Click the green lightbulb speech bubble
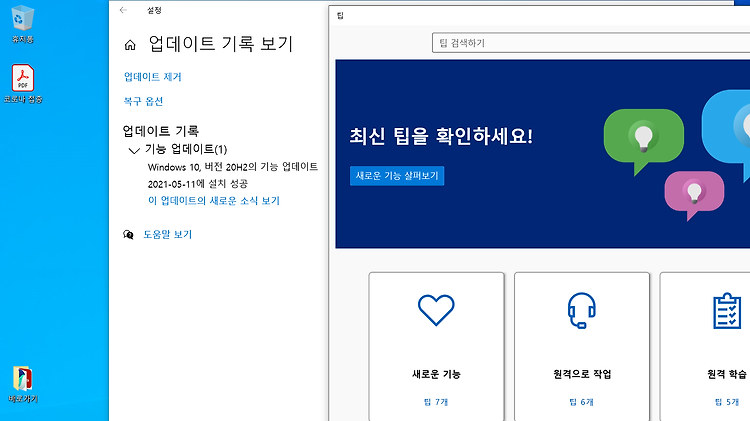The width and height of the screenshot is (750, 421). pyautogui.click(x=643, y=140)
